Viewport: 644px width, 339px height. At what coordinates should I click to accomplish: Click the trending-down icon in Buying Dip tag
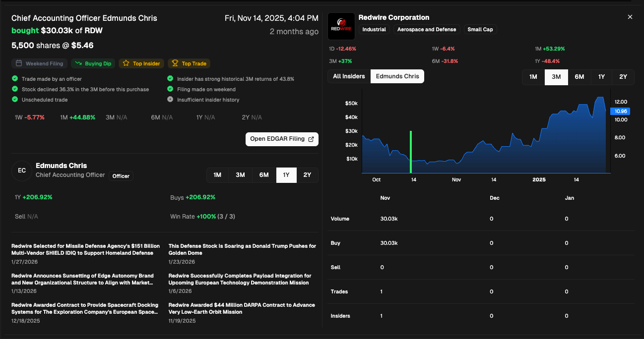point(78,63)
